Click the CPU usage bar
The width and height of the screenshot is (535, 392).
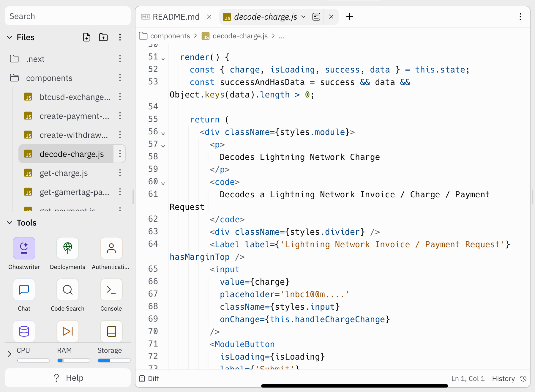click(x=33, y=360)
